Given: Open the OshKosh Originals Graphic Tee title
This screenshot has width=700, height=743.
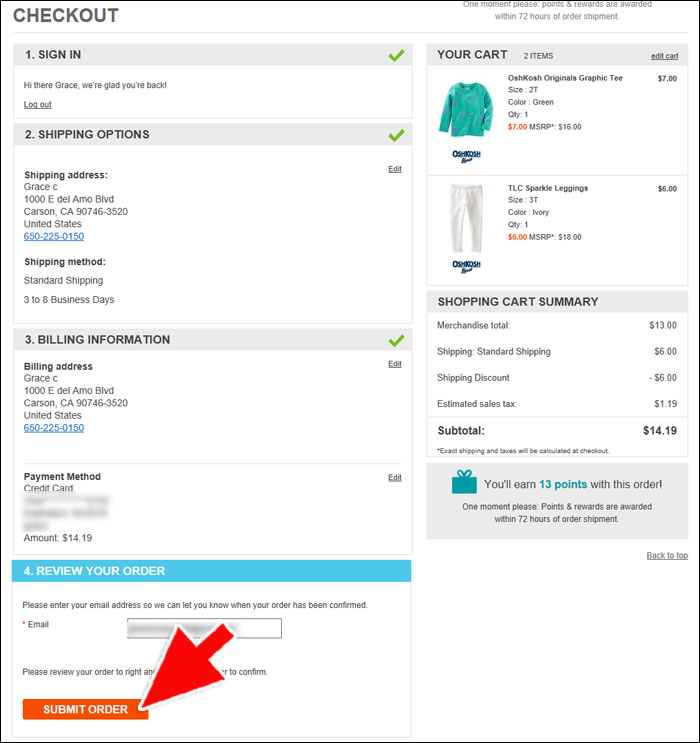Looking at the screenshot, I should click(x=565, y=78).
